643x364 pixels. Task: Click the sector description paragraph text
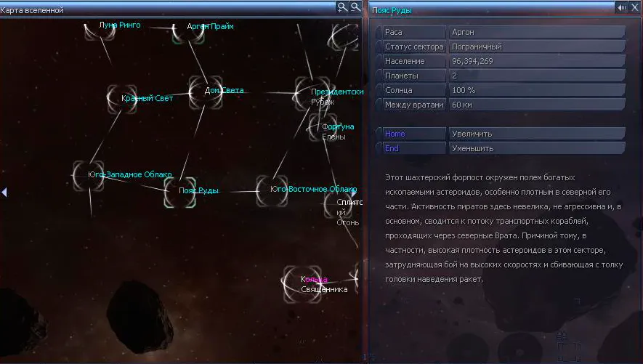click(x=504, y=228)
